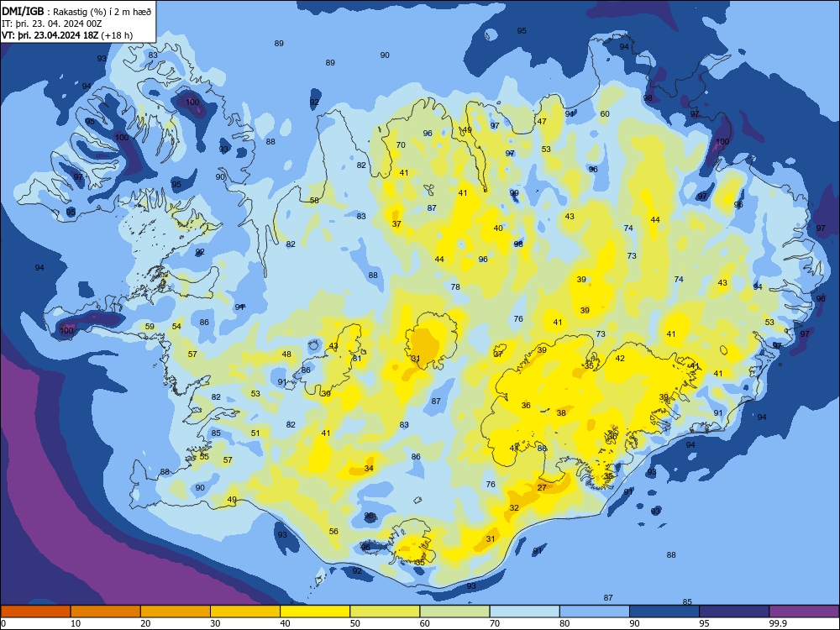The height and width of the screenshot is (630, 840).
Task: Click the humidity value '81' on the map
Action: tap(357, 359)
